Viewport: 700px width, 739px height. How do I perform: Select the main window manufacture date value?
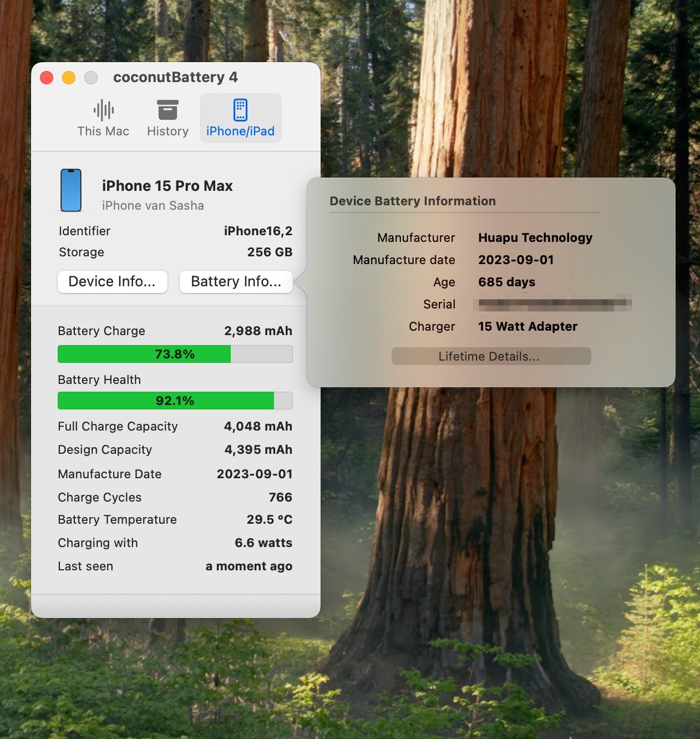(x=255, y=474)
